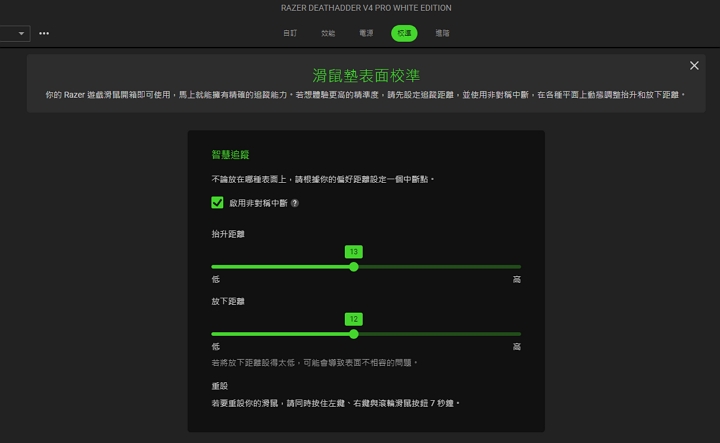The height and width of the screenshot is (443, 720).
Task: Click the lift-off slider value tooltip 13
Action: (x=354, y=252)
